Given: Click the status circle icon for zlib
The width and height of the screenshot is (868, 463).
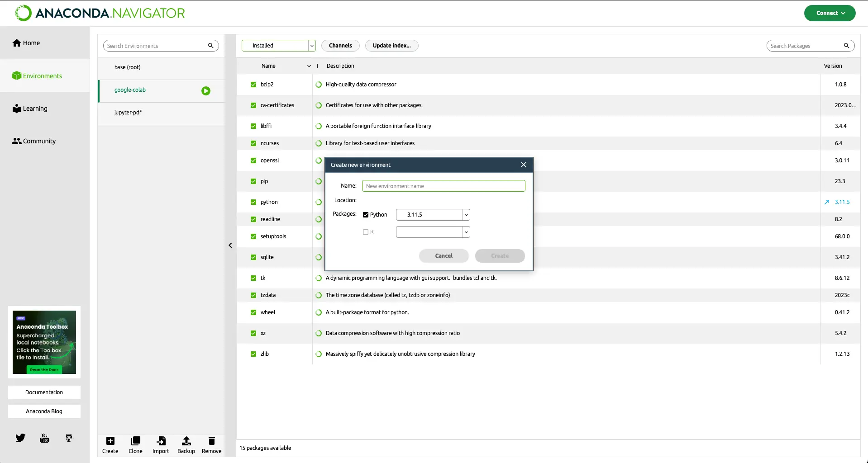Looking at the screenshot, I should (x=319, y=354).
